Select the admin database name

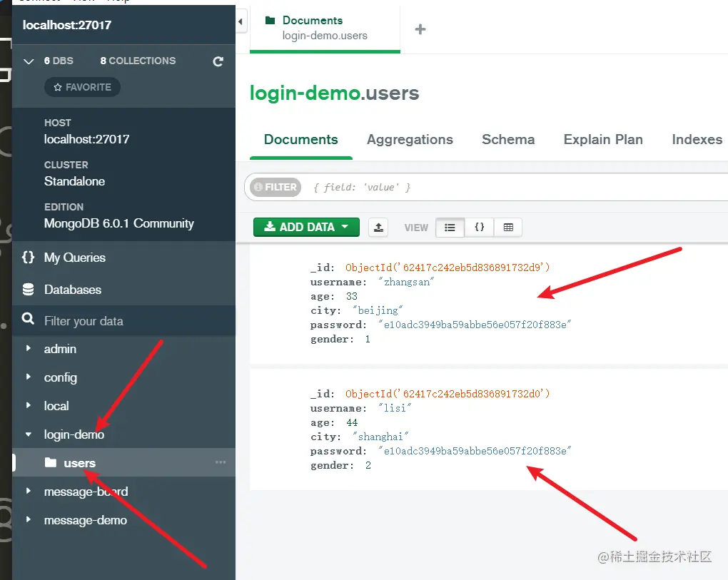[x=60, y=349]
